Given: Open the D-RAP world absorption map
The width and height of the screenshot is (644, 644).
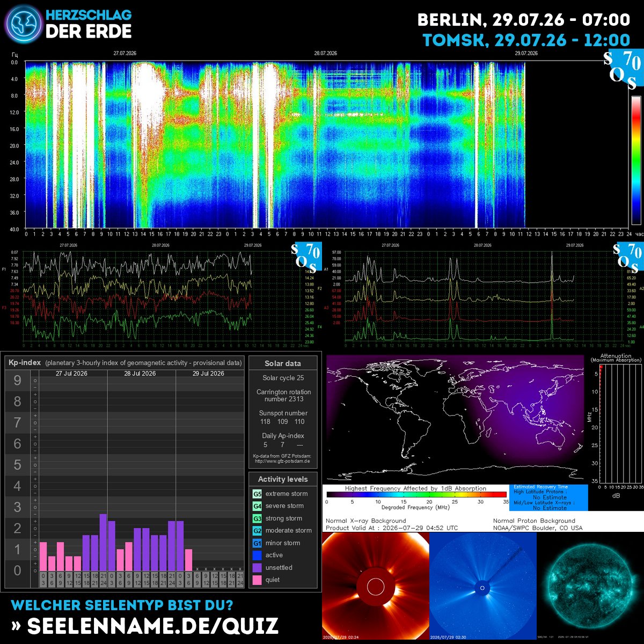Looking at the screenshot, I should pos(455,419).
